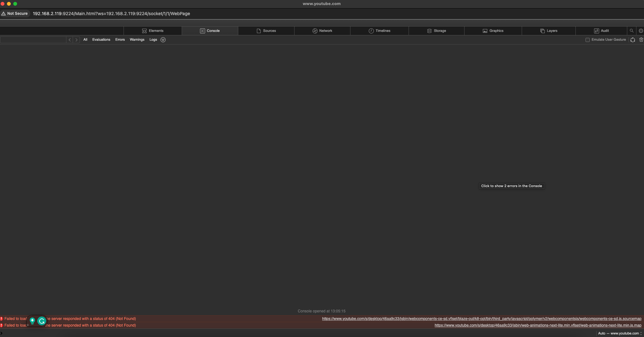Open Web Inspector settings gear icon
644x337 pixels.
[x=641, y=31]
